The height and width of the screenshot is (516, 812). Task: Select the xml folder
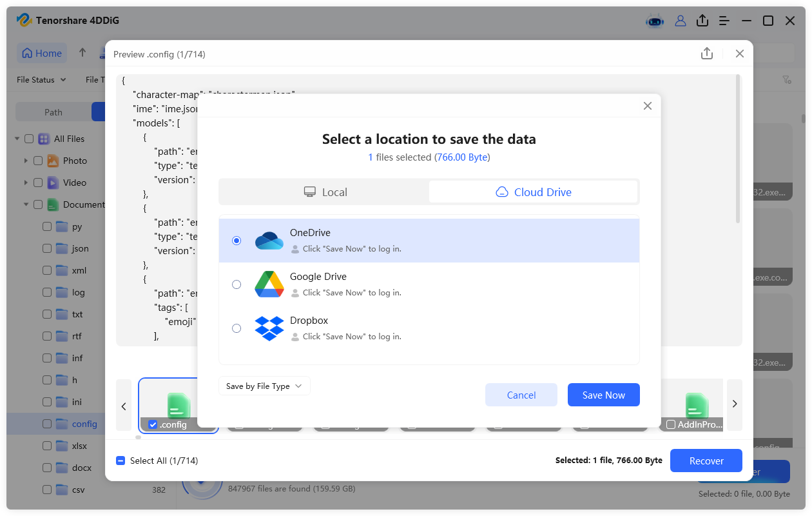coord(79,270)
